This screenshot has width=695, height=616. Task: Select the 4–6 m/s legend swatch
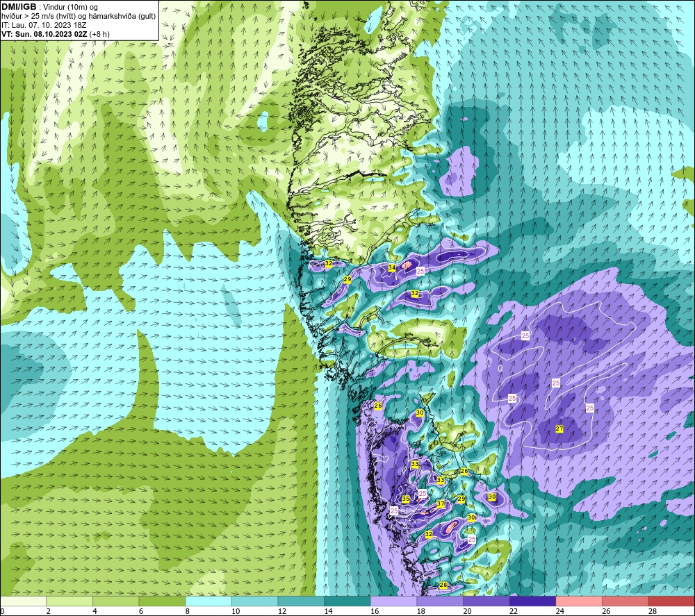coord(115,601)
